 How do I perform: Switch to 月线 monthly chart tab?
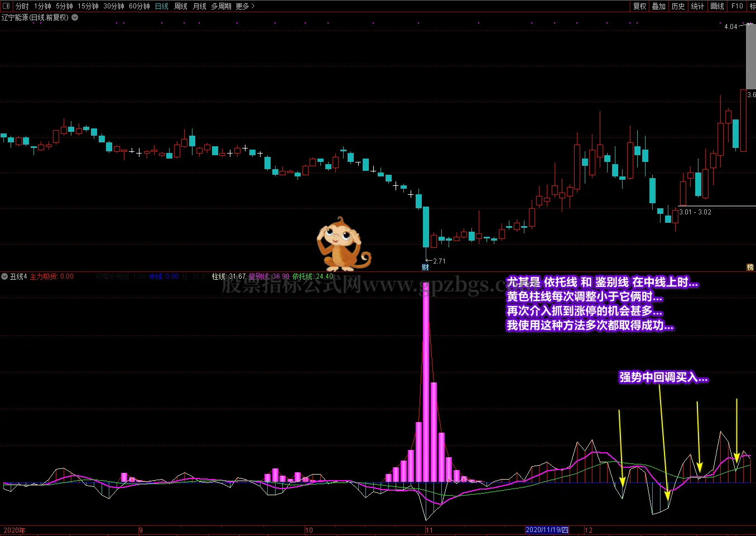200,6
